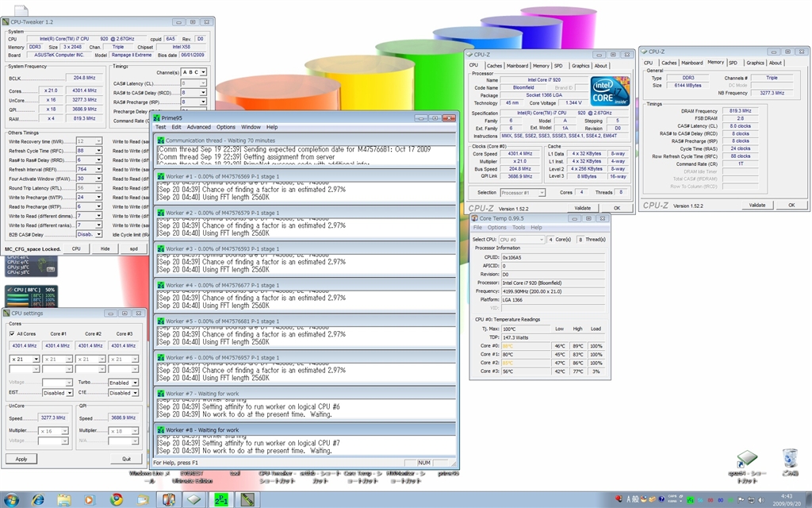Image resolution: width=812 pixels, height=508 pixels.
Task: Click the Validate button in CPU-Z
Action: pos(582,208)
